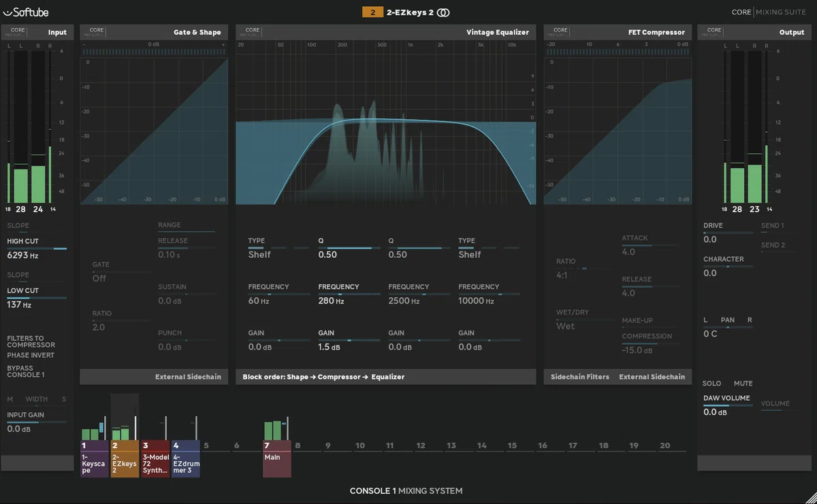Enable External Sidechain in Gate & Shape
The height and width of the screenshot is (504, 817).
[x=188, y=377]
